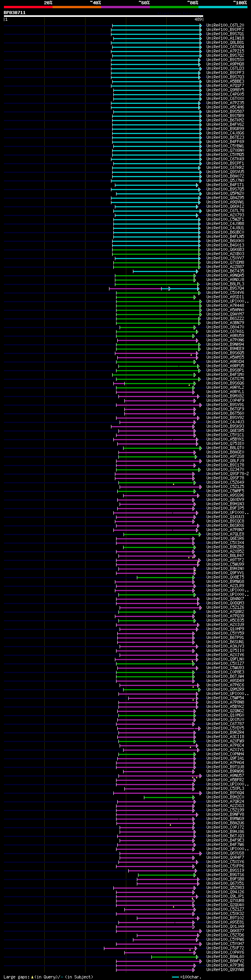The height and width of the screenshot is (980, 251).
Task: Select the UniRef100_A9RFU5 hit label
Action: click(x=225, y=366)
